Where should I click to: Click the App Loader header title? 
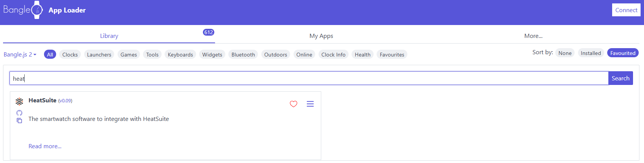[67, 10]
